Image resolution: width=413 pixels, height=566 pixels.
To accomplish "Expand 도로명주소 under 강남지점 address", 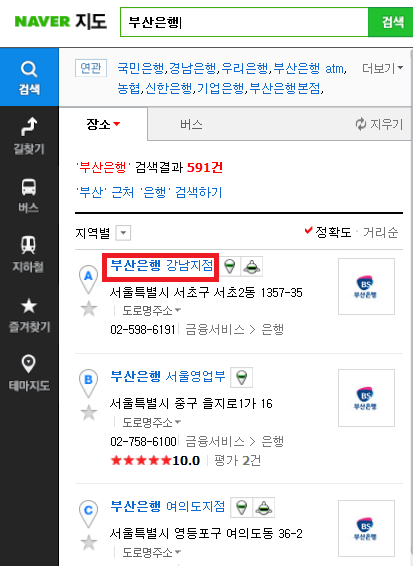I will tap(152, 310).
